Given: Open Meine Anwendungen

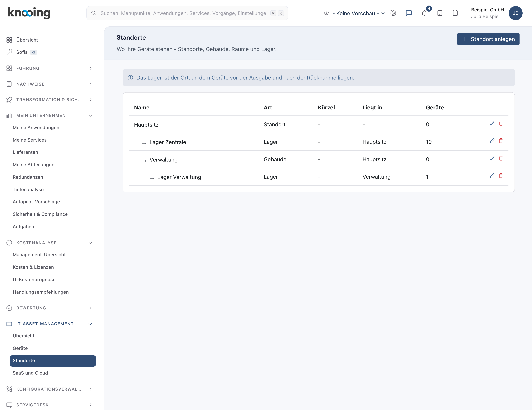Looking at the screenshot, I should click(36, 128).
